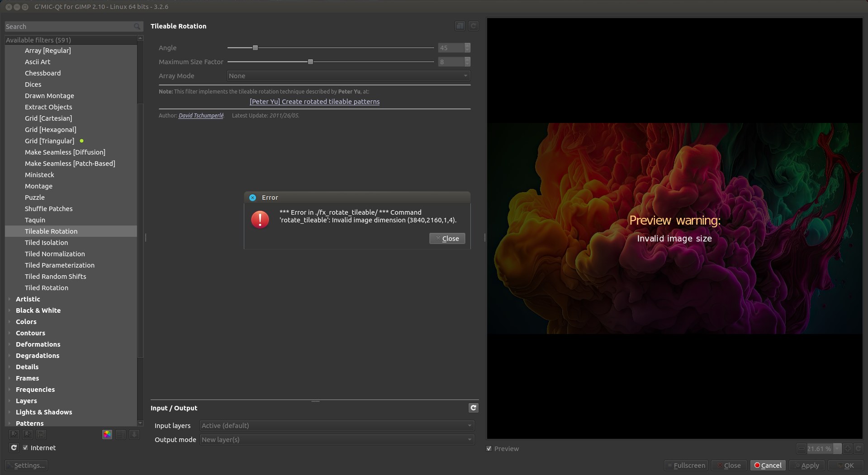
Task: Click the filter Search field
Action: (x=69, y=27)
